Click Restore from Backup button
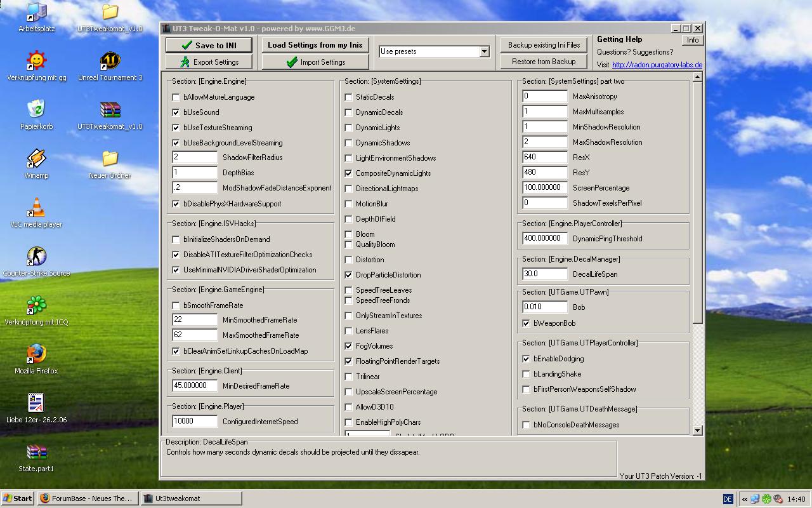Image resolution: width=812 pixels, height=508 pixels. 544,62
